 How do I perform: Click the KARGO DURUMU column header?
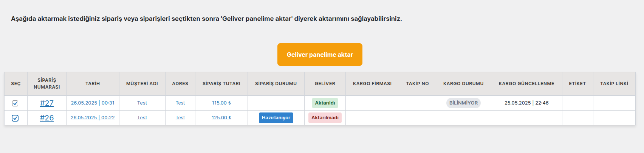tap(463, 84)
